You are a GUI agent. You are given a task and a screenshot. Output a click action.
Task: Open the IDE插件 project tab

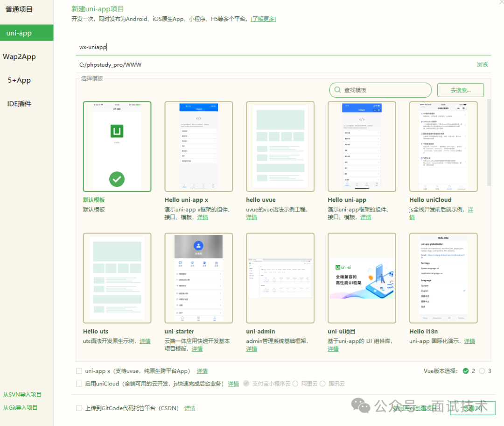click(x=19, y=104)
